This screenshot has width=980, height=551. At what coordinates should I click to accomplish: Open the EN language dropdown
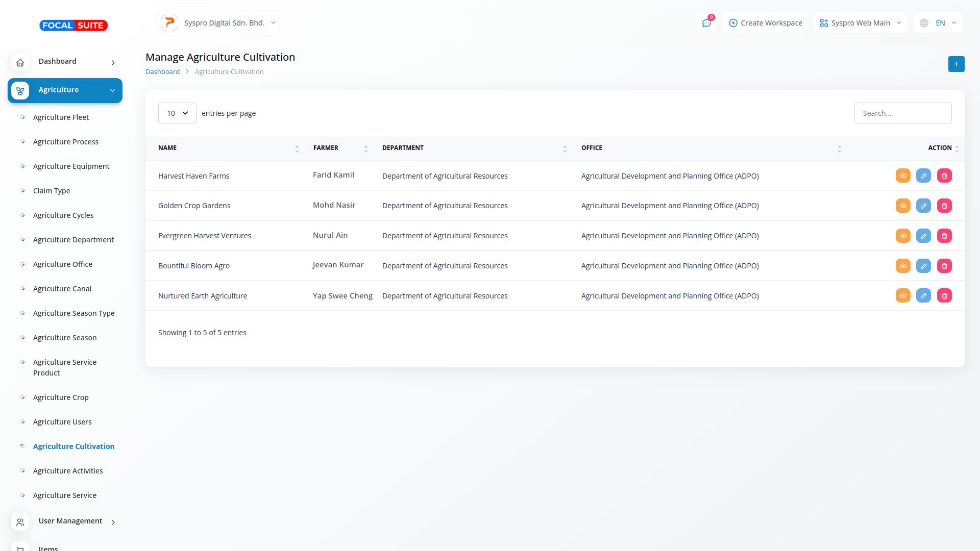pyautogui.click(x=938, y=23)
